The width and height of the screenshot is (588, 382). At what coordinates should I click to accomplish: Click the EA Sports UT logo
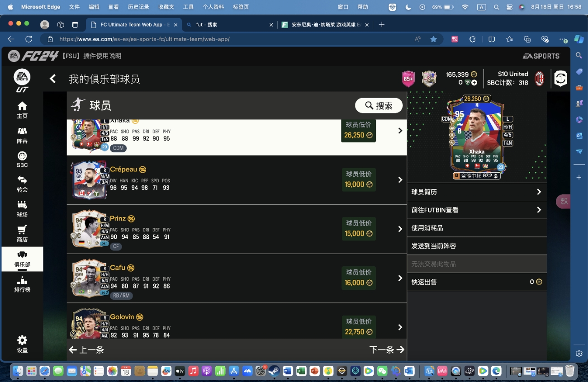point(22,80)
